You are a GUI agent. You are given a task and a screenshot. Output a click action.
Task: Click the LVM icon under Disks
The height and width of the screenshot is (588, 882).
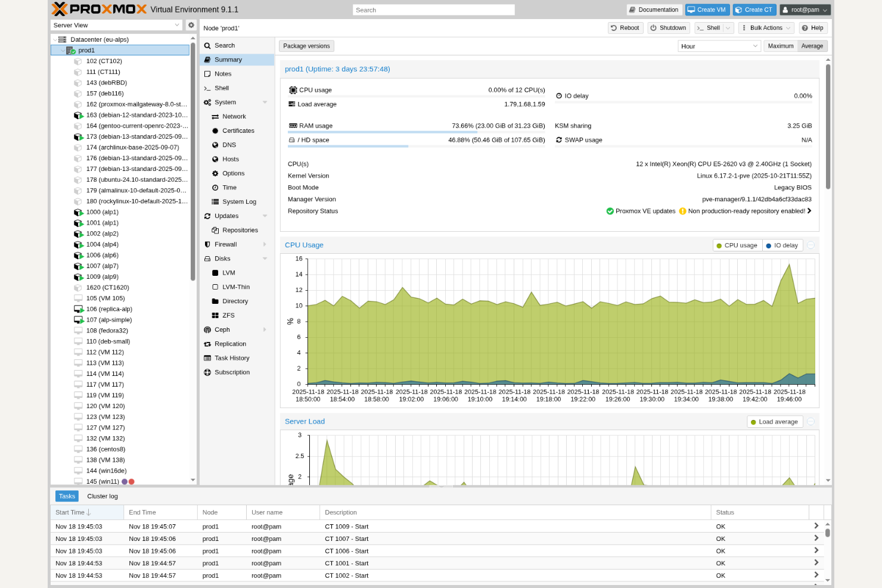point(215,273)
